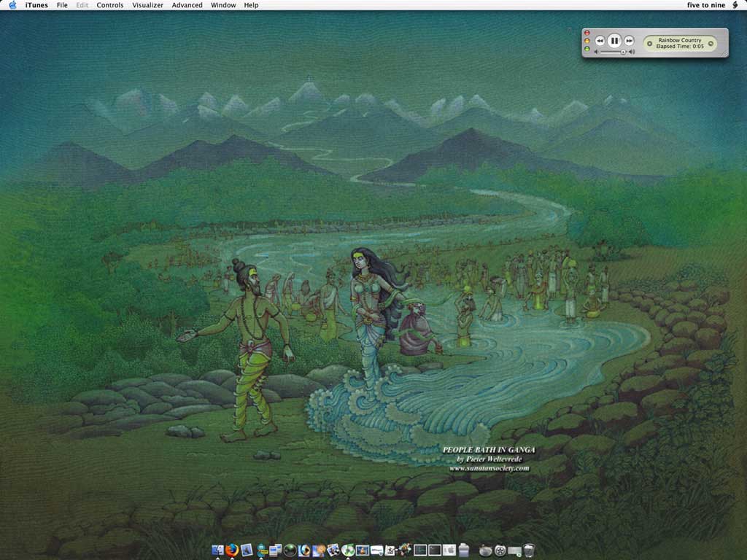747x560 pixels.
Task: Click the dark green sphere Dock icon
Action: pos(290,551)
